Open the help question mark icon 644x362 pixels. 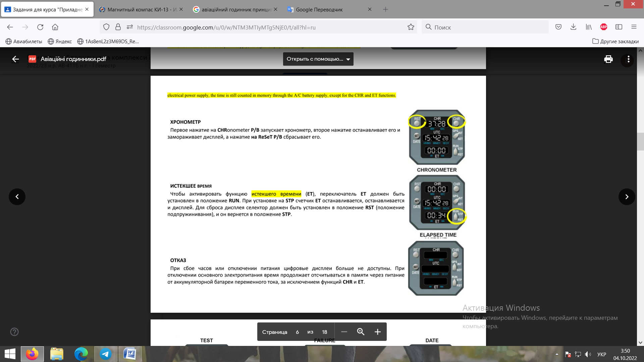tap(14, 332)
